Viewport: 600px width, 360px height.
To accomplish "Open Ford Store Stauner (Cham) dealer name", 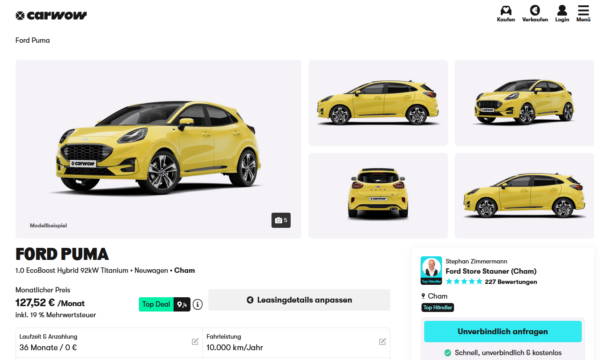I will (491, 271).
